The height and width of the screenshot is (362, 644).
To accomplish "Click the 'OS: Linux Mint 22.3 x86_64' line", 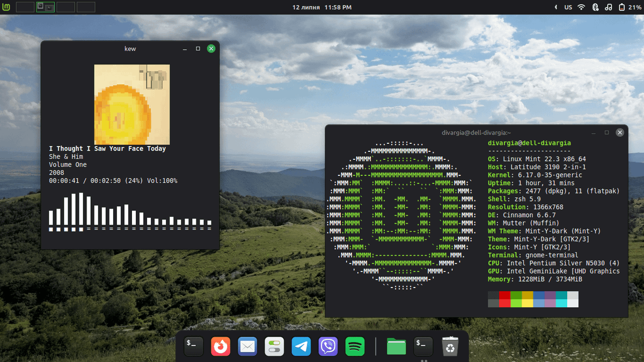I will coord(537,159).
